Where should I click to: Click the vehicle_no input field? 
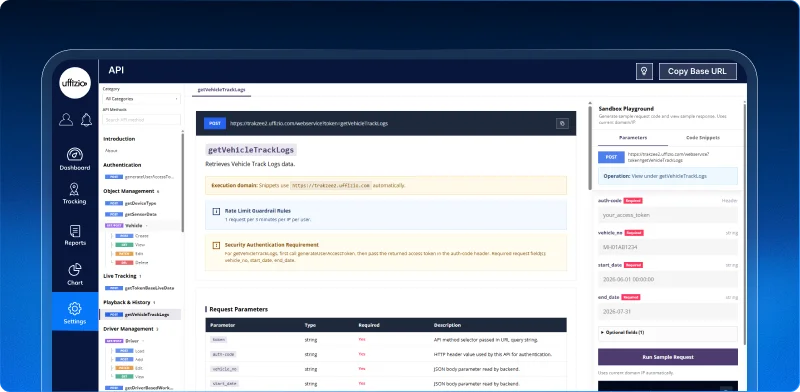(x=667, y=247)
